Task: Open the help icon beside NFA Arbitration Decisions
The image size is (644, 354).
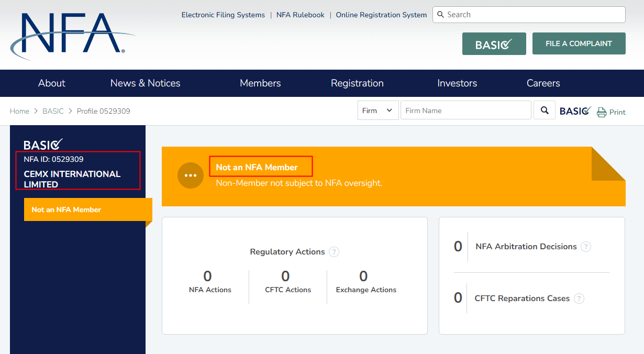Action: pos(586,247)
